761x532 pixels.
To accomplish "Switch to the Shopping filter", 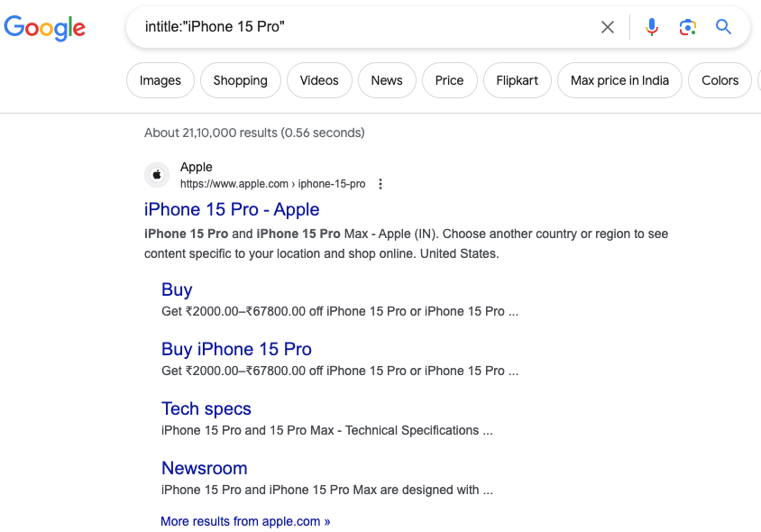I will coord(240,80).
